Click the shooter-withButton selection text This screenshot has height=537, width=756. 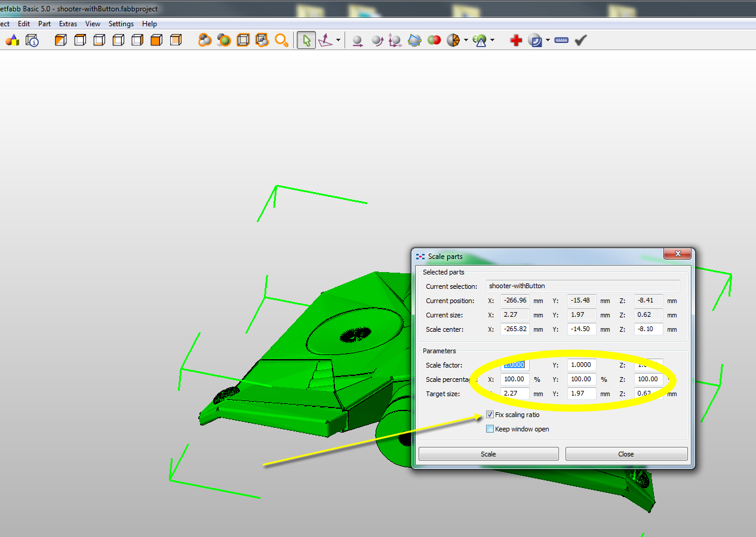point(517,286)
